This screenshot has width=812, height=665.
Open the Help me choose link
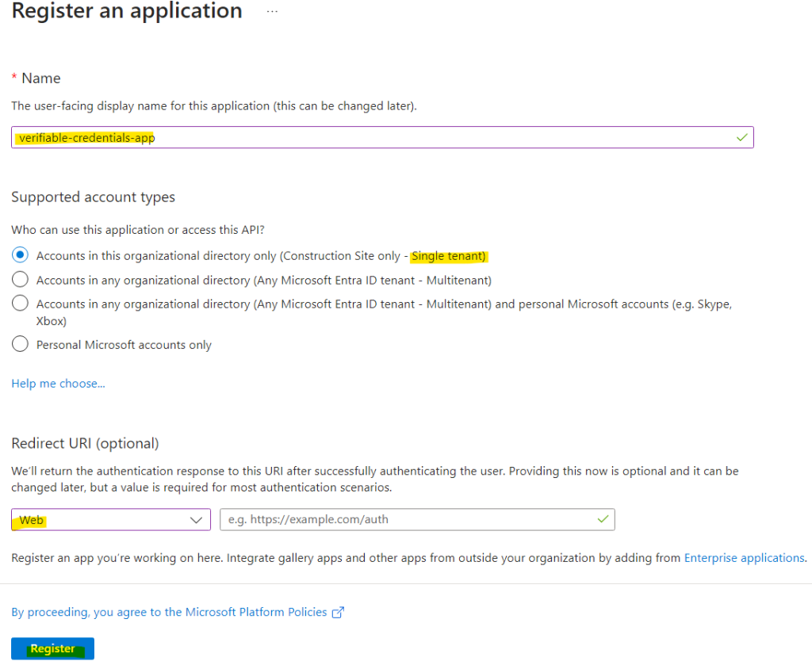click(x=58, y=384)
